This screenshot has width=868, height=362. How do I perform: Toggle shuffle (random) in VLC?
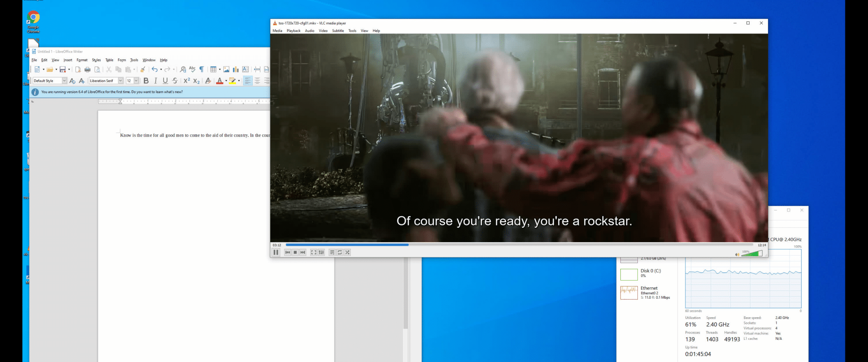[347, 252]
